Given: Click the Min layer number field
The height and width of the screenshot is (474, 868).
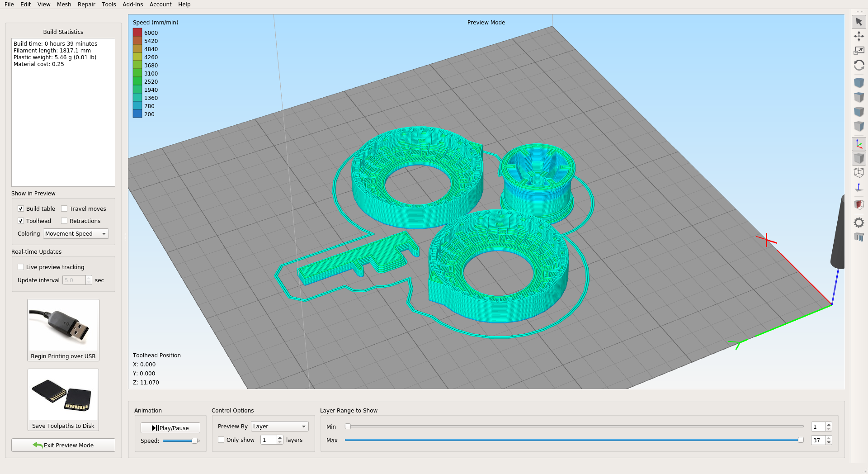Looking at the screenshot, I should pos(818,427).
